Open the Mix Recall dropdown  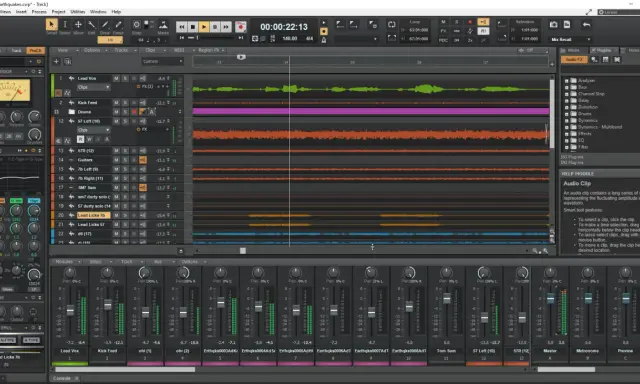pyautogui.click(x=571, y=39)
